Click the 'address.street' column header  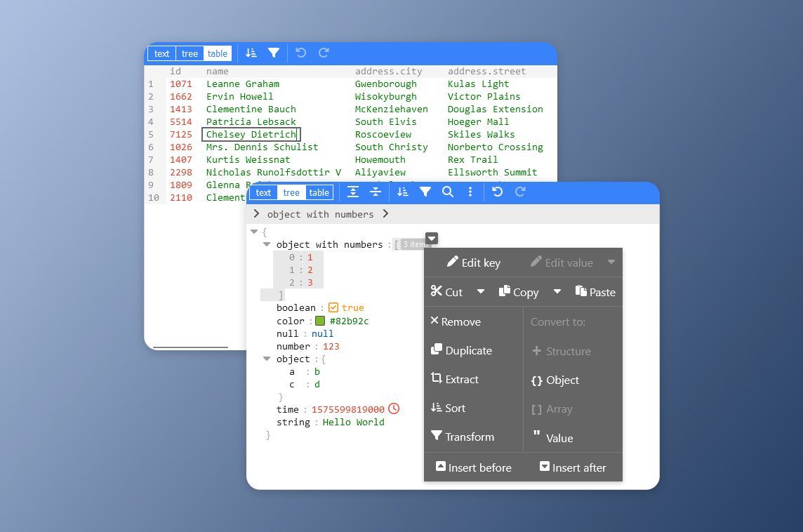486,71
